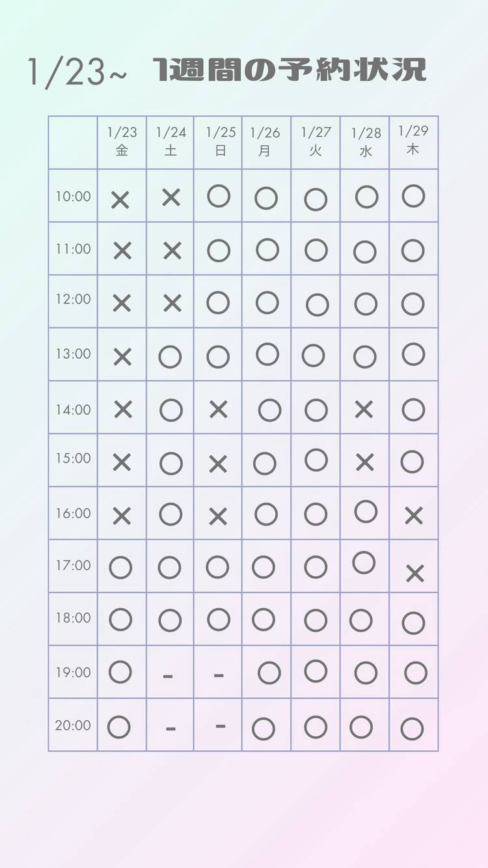Click the 1週間の予約状況 title text
Image resolution: width=488 pixels, height=868 pixels.
290,70
